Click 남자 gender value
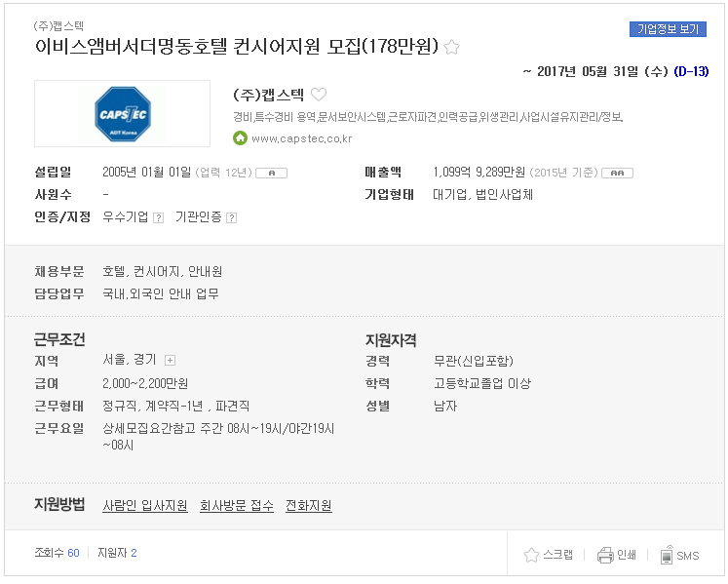This screenshot has height=584, width=728. pyautogui.click(x=445, y=406)
